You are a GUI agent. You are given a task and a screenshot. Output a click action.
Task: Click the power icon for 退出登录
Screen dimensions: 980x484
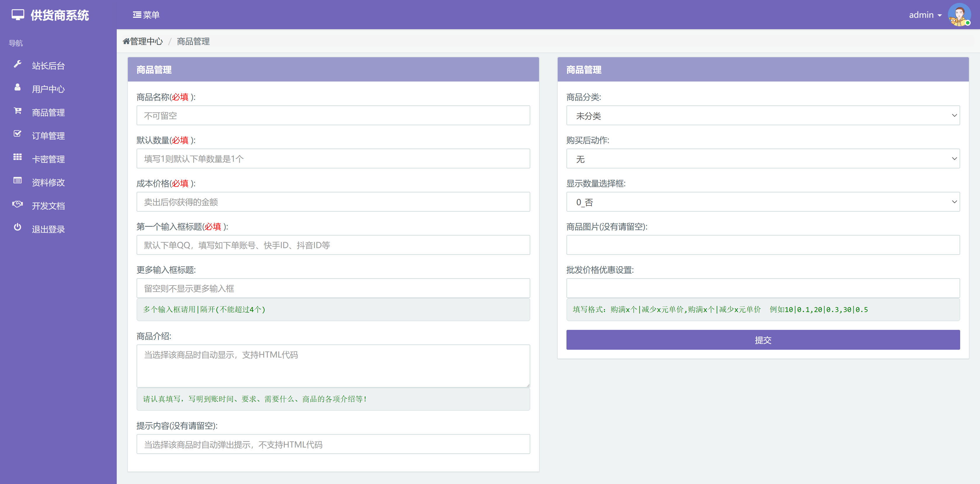[x=18, y=227]
